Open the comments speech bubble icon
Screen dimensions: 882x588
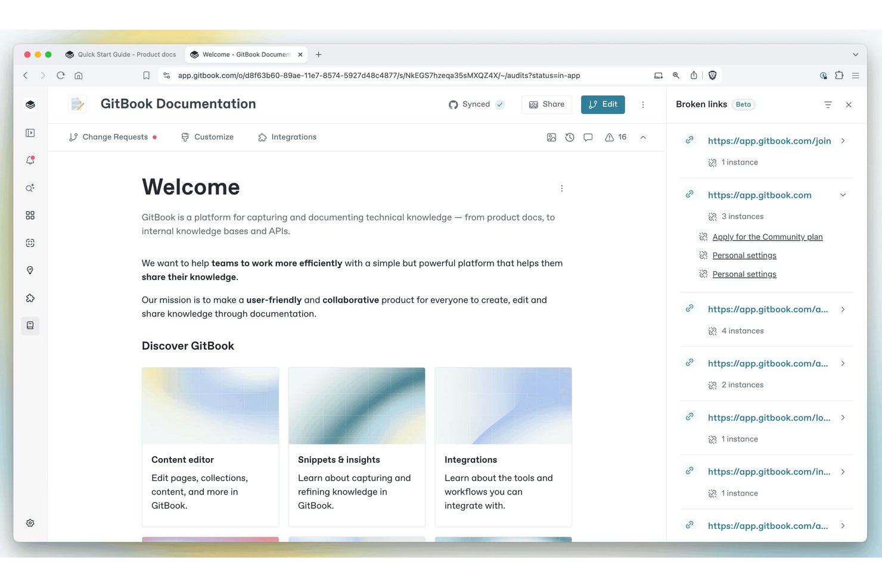coord(588,137)
